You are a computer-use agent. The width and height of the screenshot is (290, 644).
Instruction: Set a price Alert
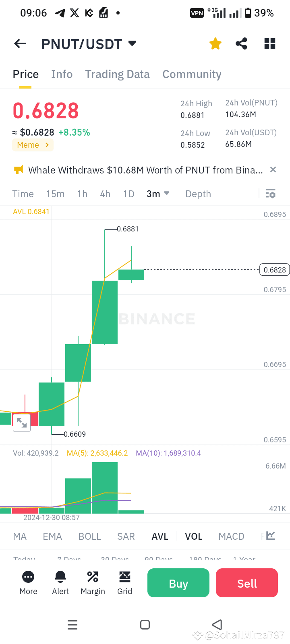pyautogui.click(x=60, y=582)
